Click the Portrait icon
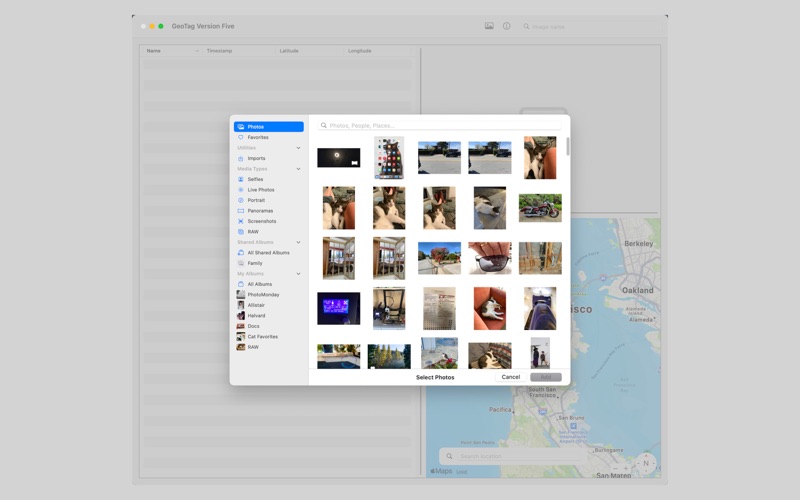This screenshot has height=500, width=800. click(241, 200)
